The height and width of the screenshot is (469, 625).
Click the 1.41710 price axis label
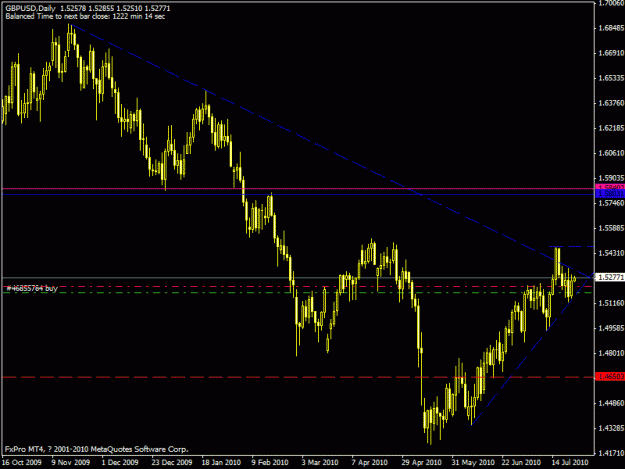(611, 453)
